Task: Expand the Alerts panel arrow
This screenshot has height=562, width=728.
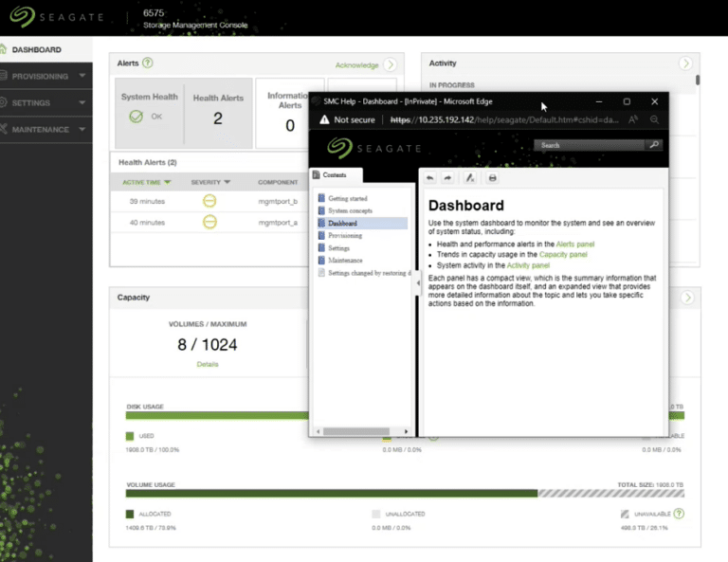Action: pos(390,64)
